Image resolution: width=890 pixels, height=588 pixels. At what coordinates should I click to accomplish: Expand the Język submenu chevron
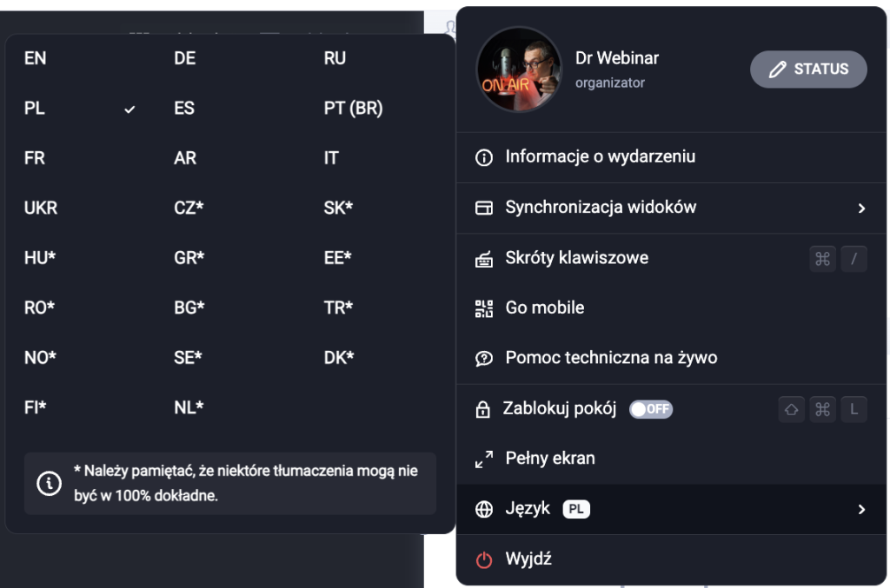pos(861,509)
